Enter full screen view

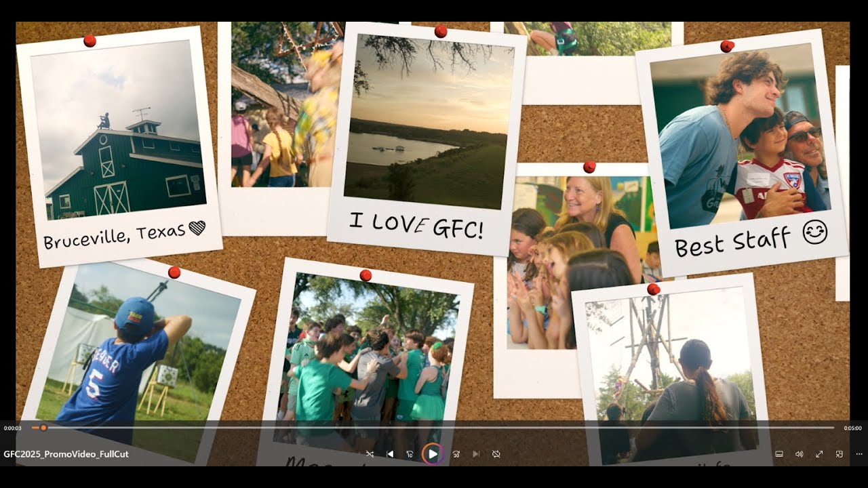point(819,454)
